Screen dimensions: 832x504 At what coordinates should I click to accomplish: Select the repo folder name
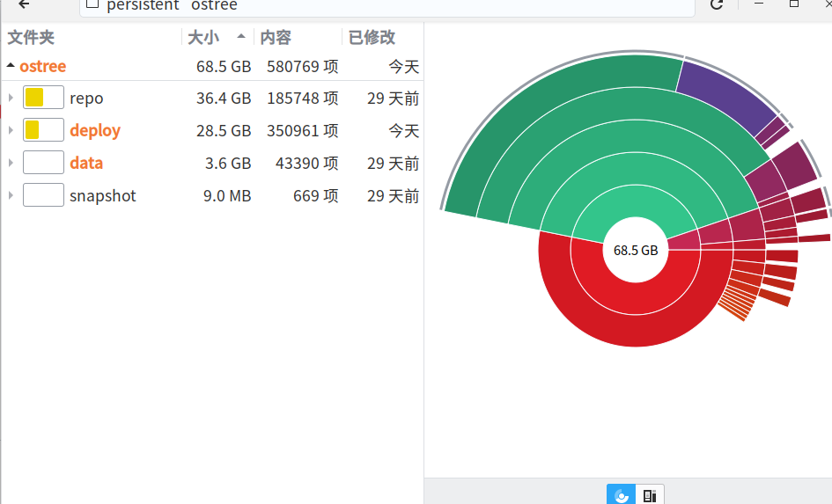tap(86, 99)
